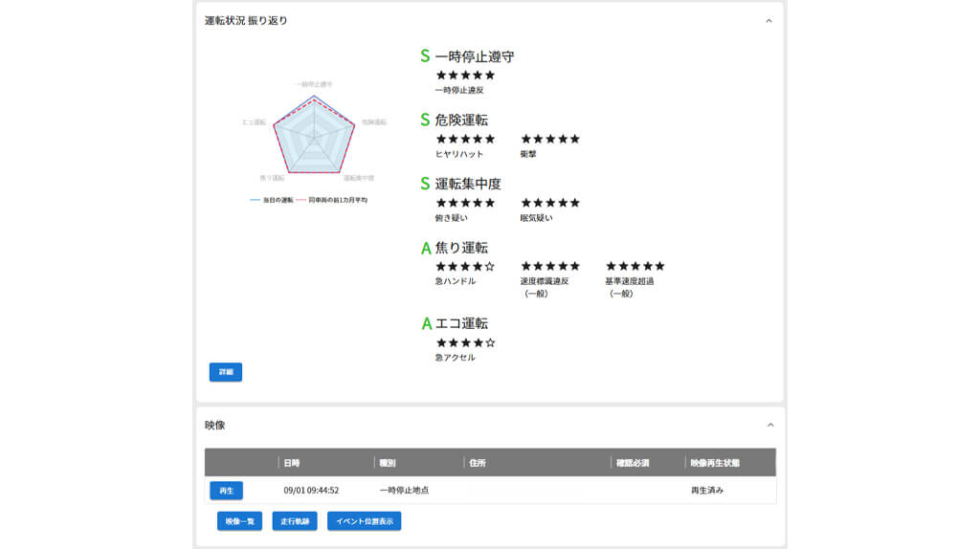Play video with the 再生 button
Viewport: 980px width, 549px height.
[226, 491]
